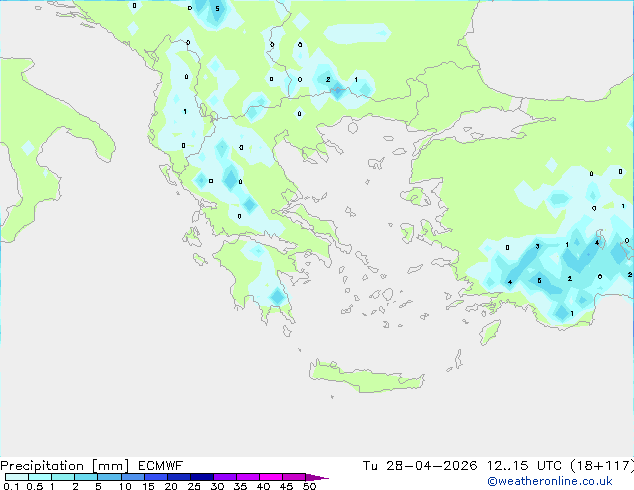Click the '40' legend scale label
Viewport: 634px width, 490px height.
pos(263,486)
